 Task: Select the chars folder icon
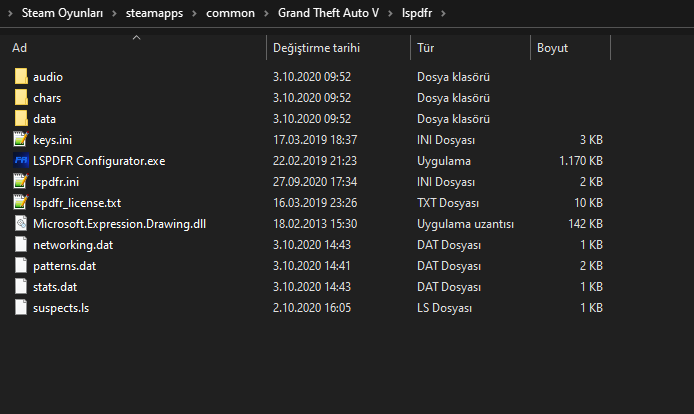pos(21,98)
